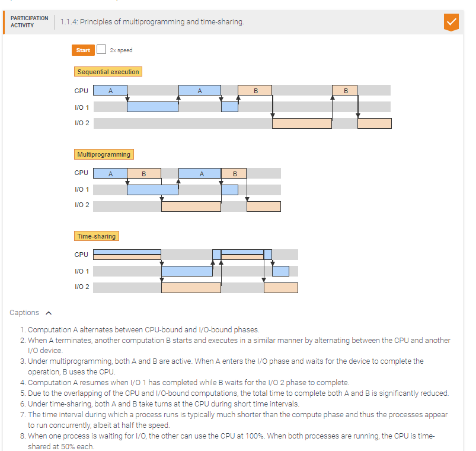Click first A block in Sequential execution CPU row
This screenshot has width=476, height=451.
click(110, 91)
